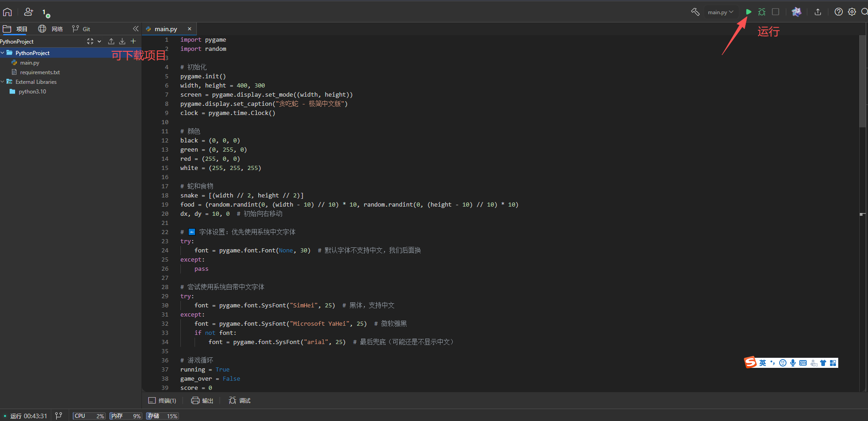
Task: Start debugging with the bug icon
Action: [x=762, y=12]
